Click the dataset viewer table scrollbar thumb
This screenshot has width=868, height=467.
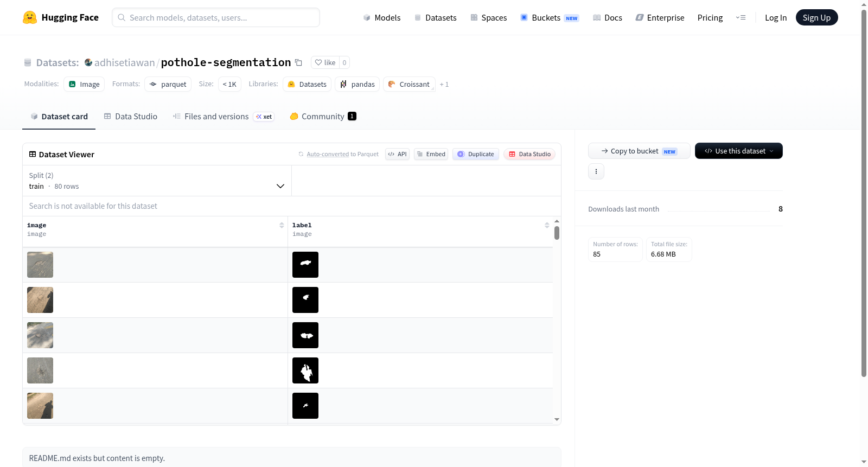[x=557, y=233]
